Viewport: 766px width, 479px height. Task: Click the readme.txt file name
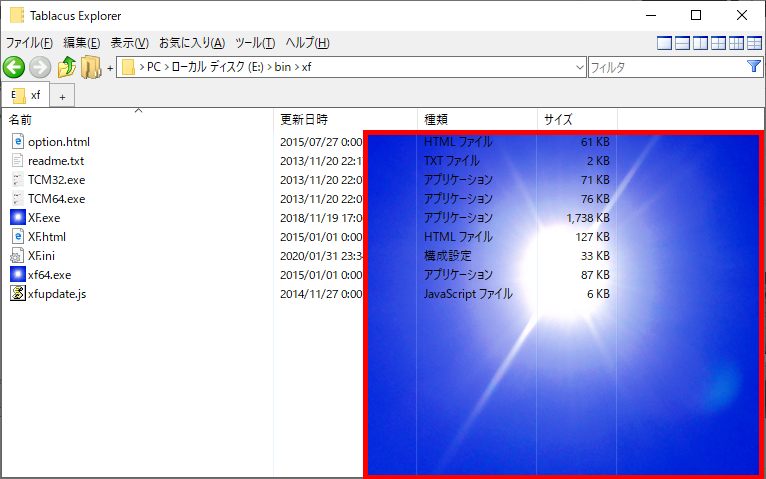click(x=56, y=161)
